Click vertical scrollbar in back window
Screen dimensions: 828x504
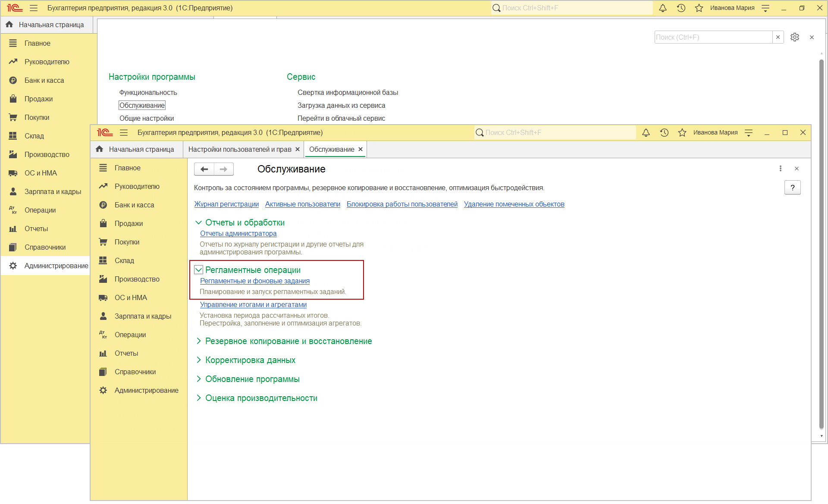[822, 244]
